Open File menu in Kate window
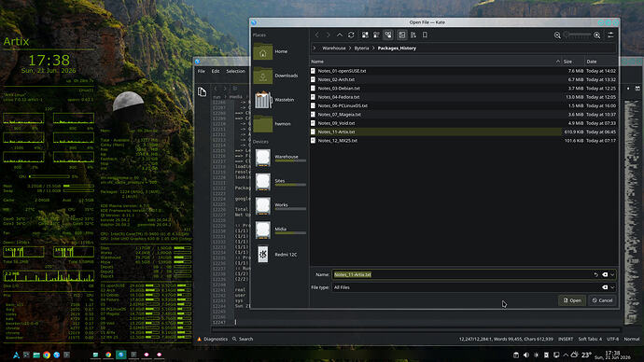644x362 pixels. click(x=202, y=71)
